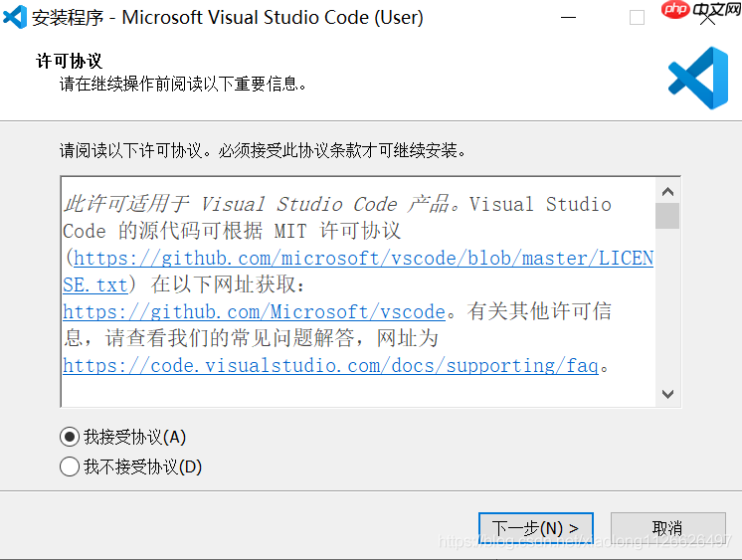Click the 下一步(N) > button

click(536, 528)
